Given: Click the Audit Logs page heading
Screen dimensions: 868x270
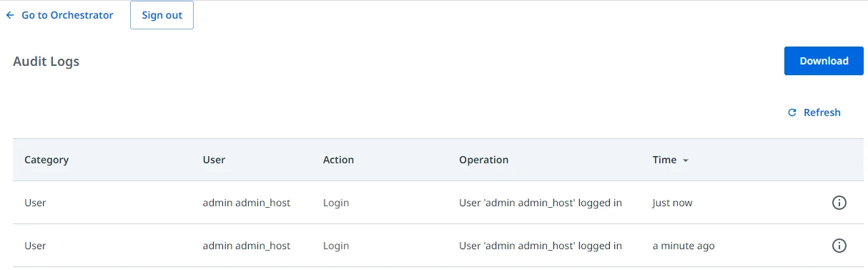Looking at the screenshot, I should pyautogui.click(x=46, y=62).
